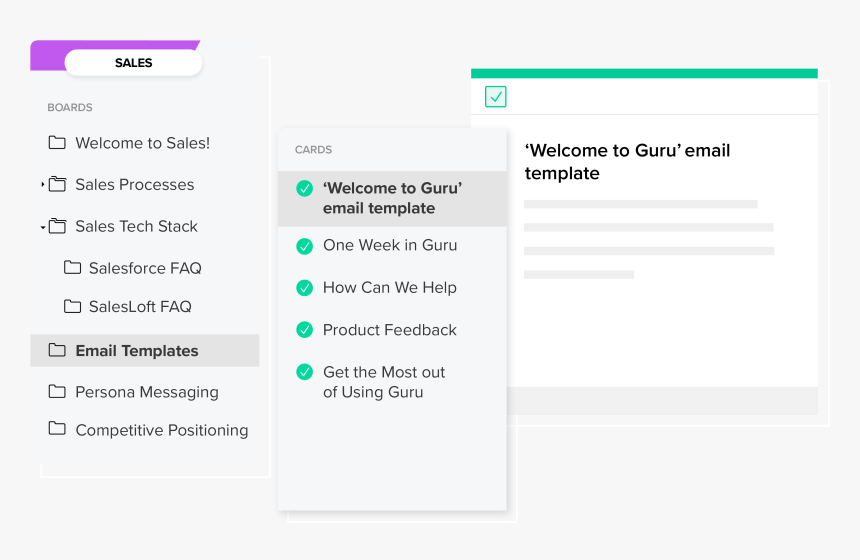Click the Persona Messaging folder icon
This screenshot has height=560, width=860.
point(57,391)
